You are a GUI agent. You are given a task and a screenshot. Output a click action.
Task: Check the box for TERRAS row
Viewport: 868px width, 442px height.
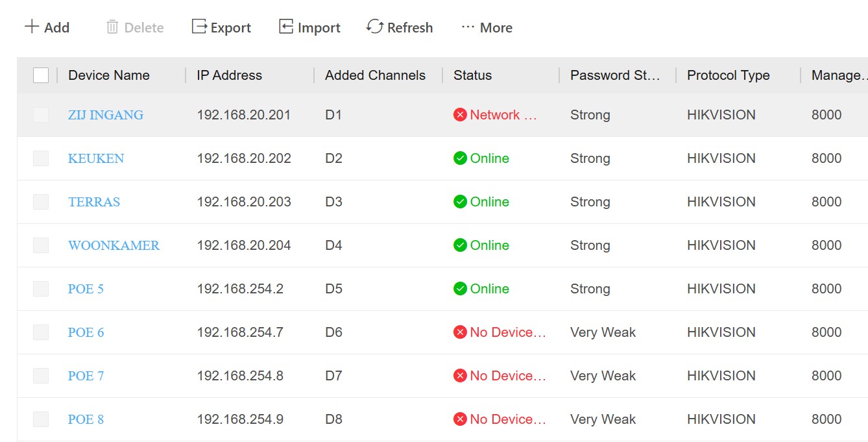pos(41,202)
